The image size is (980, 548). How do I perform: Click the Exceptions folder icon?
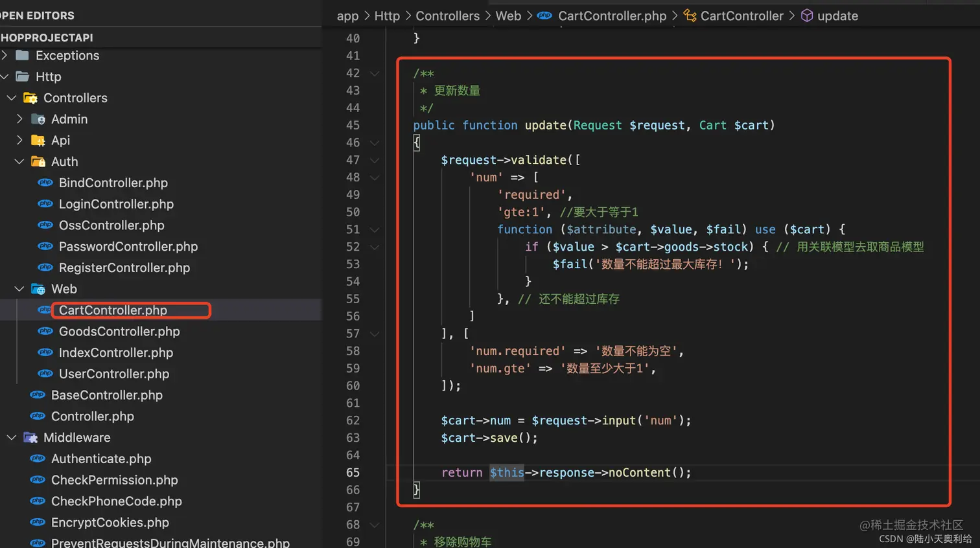pyautogui.click(x=22, y=55)
